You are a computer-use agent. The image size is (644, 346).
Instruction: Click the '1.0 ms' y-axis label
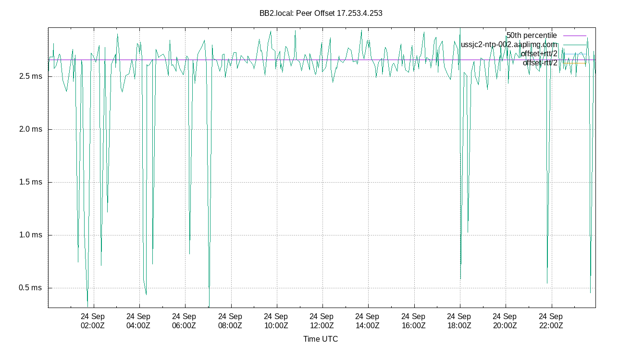click(x=31, y=235)
